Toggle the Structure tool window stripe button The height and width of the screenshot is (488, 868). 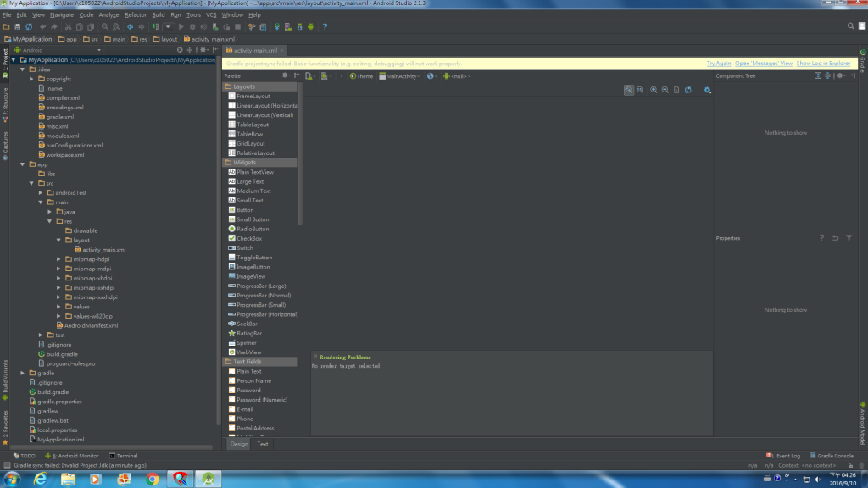pos(5,104)
